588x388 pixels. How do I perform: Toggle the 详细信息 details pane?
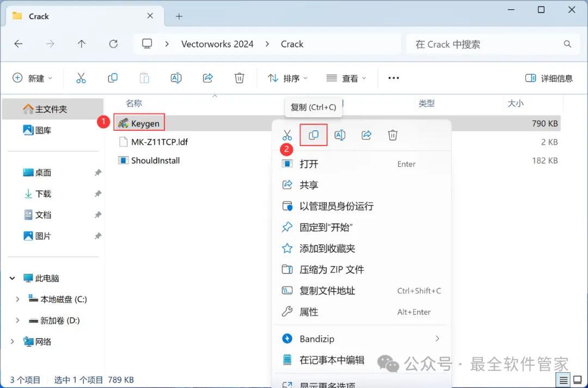[549, 78]
